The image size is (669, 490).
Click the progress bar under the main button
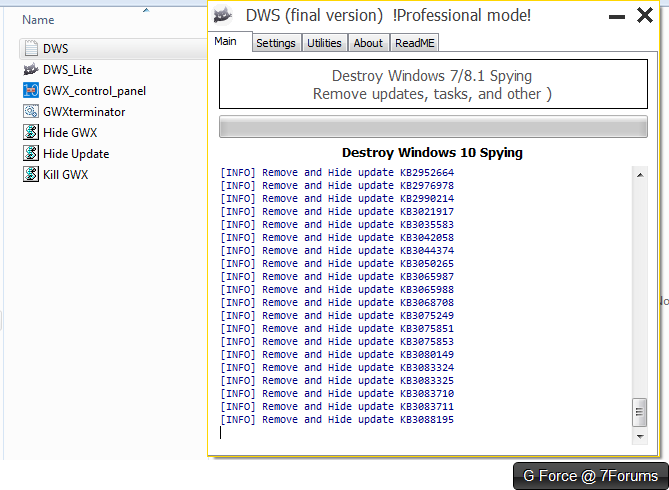click(433, 126)
